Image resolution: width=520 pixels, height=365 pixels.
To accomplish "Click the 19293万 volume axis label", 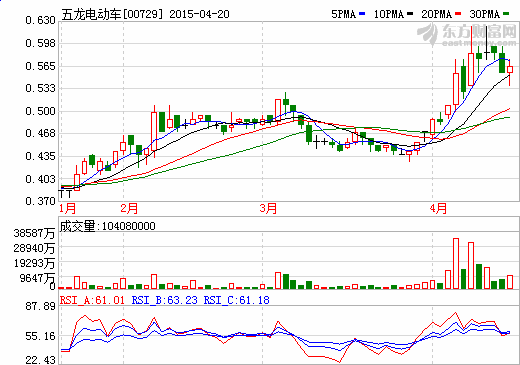I will click(34, 263).
